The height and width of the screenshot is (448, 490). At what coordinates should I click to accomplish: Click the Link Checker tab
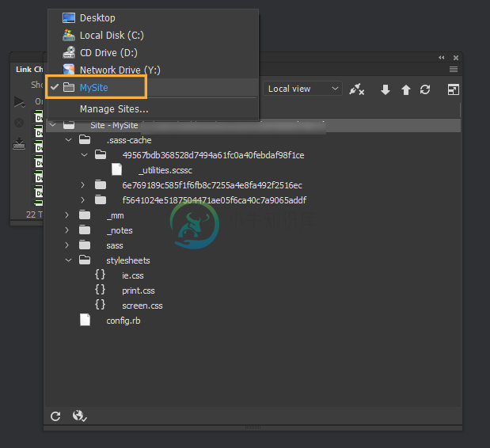(29, 70)
